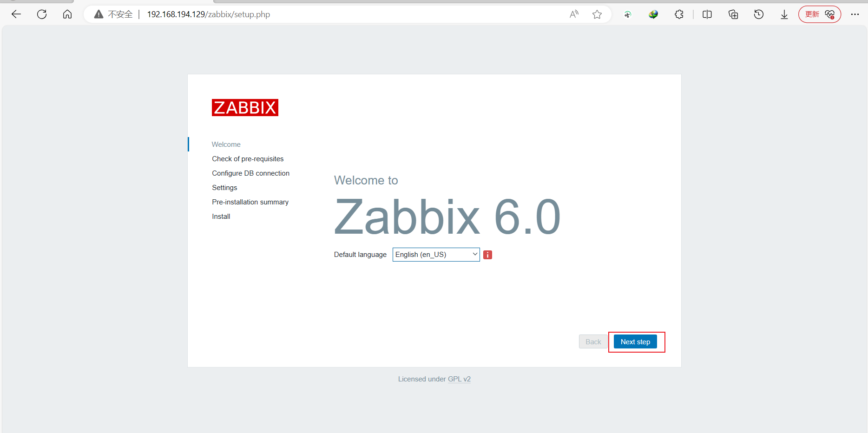Viewport: 868px width, 433px height.
Task: Click the ZABBIX logo
Action: click(245, 107)
